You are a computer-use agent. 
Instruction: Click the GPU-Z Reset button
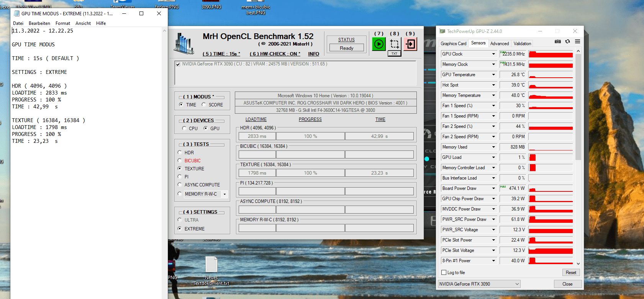(571, 273)
